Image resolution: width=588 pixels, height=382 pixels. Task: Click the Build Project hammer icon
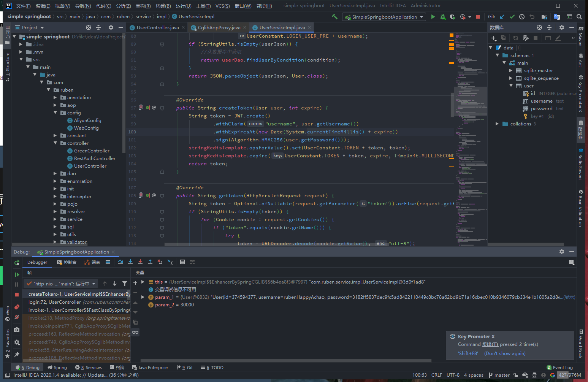pyautogui.click(x=334, y=17)
